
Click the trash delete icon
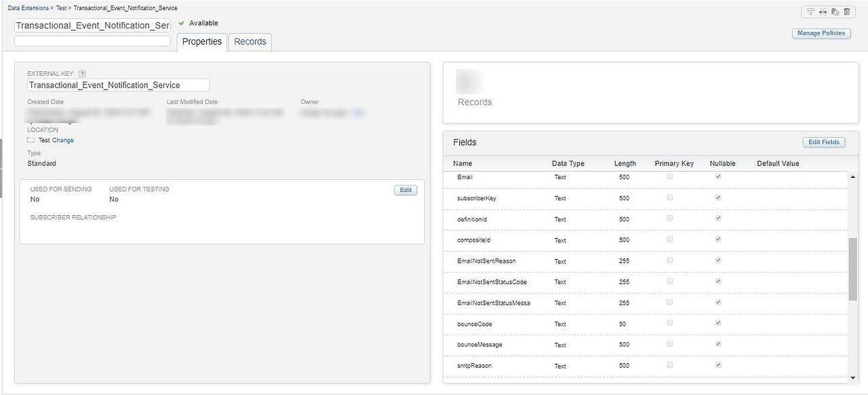click(847, 12)
